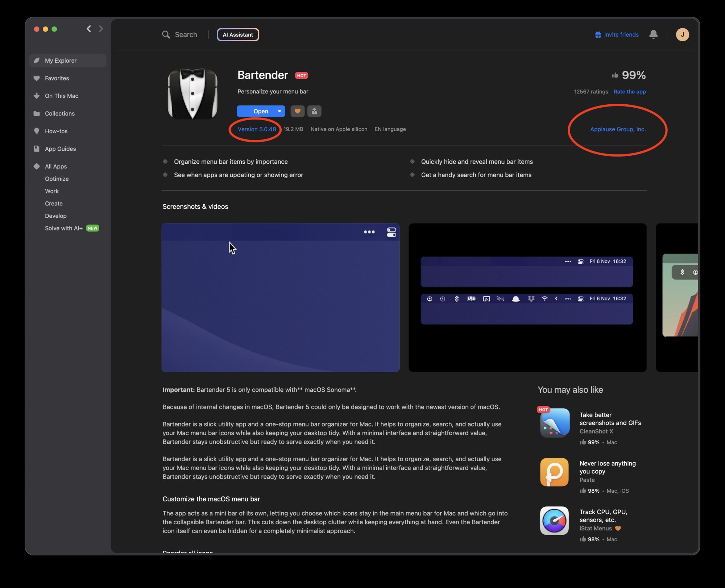Click the On This Mac download icon
The image size is (725, 588).
pyautogui.click(x=37, y=96)
